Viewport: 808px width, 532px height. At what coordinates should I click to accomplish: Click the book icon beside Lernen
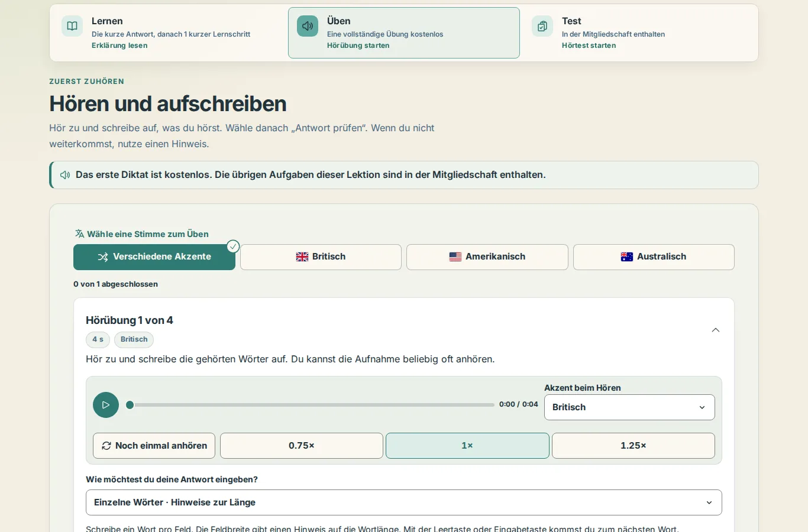[x=72, y=26]
